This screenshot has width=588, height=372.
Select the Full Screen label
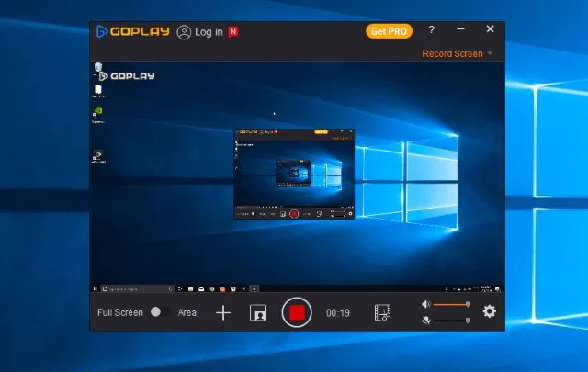tap(120, 312)
